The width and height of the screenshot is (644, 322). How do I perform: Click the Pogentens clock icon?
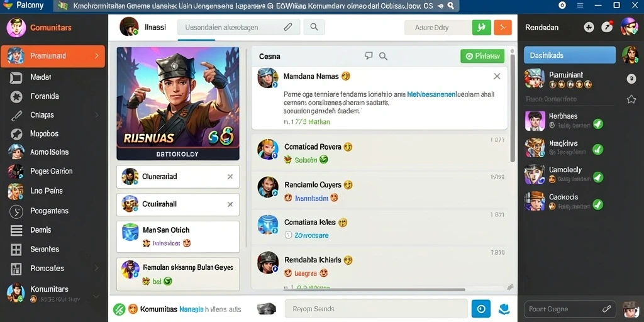[x=16, y=211]
